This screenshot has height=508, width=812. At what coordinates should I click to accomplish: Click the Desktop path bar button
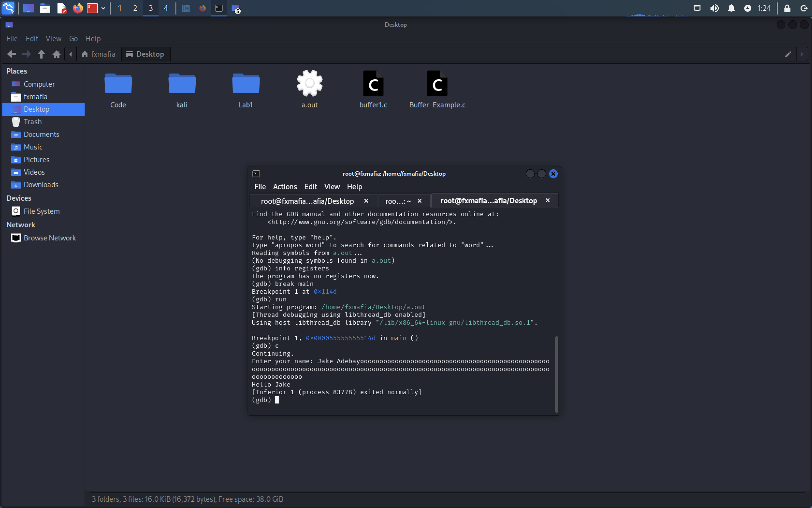(146, 54)
